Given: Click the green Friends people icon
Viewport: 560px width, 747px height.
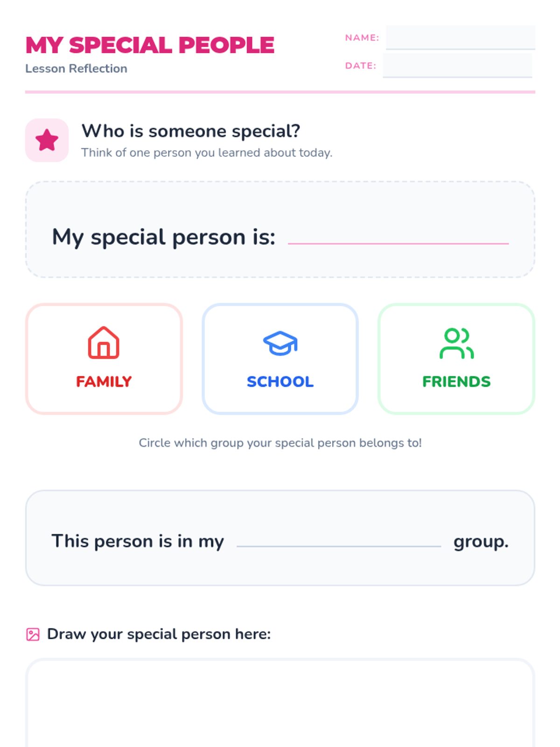Looking at the screenshot, I should click(456, 344).
